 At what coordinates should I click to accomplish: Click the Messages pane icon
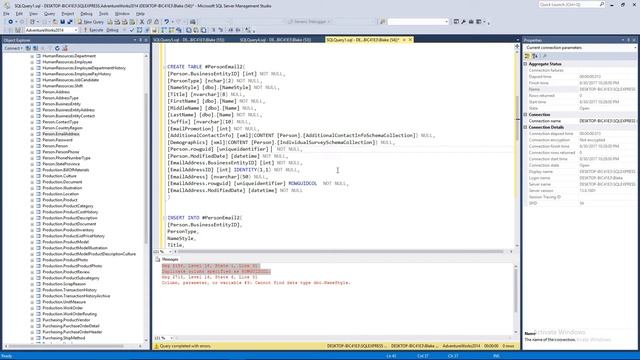158,259
